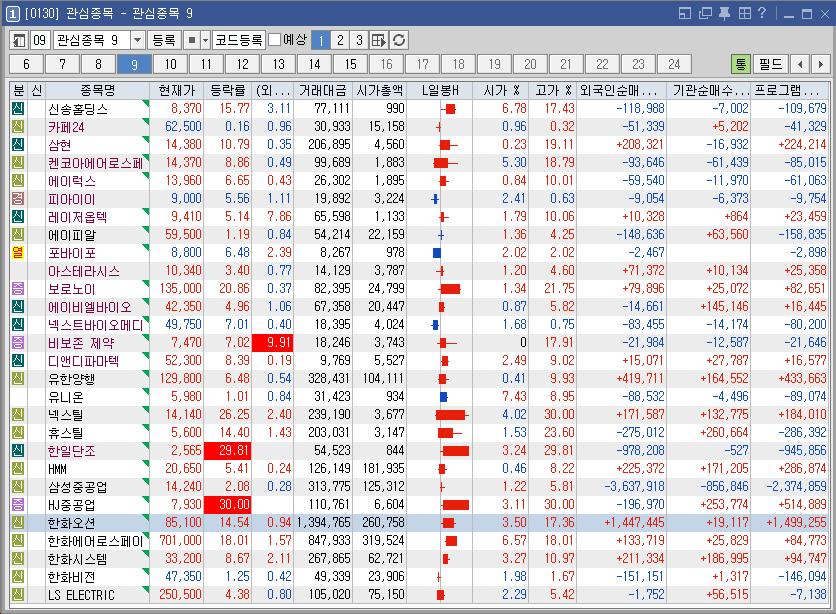Click the 증 badge on 비보존 제약 row
The width and height of the screenshot is (836, 614).
point(18,343)
